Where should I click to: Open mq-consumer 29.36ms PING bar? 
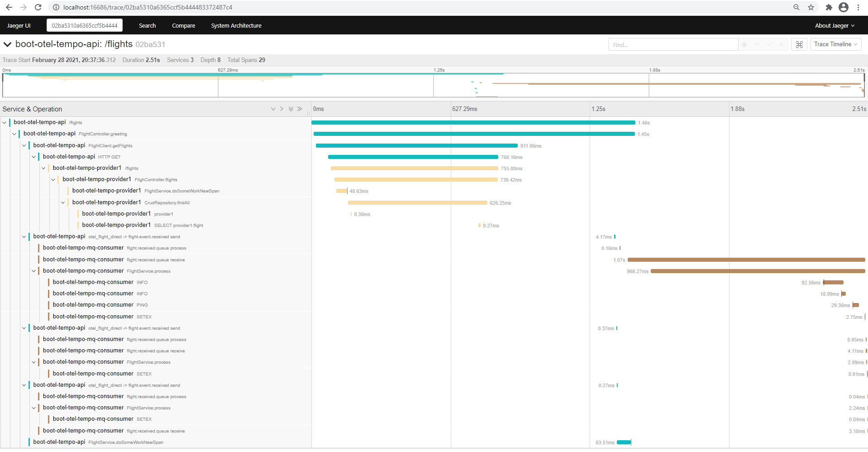856,305
